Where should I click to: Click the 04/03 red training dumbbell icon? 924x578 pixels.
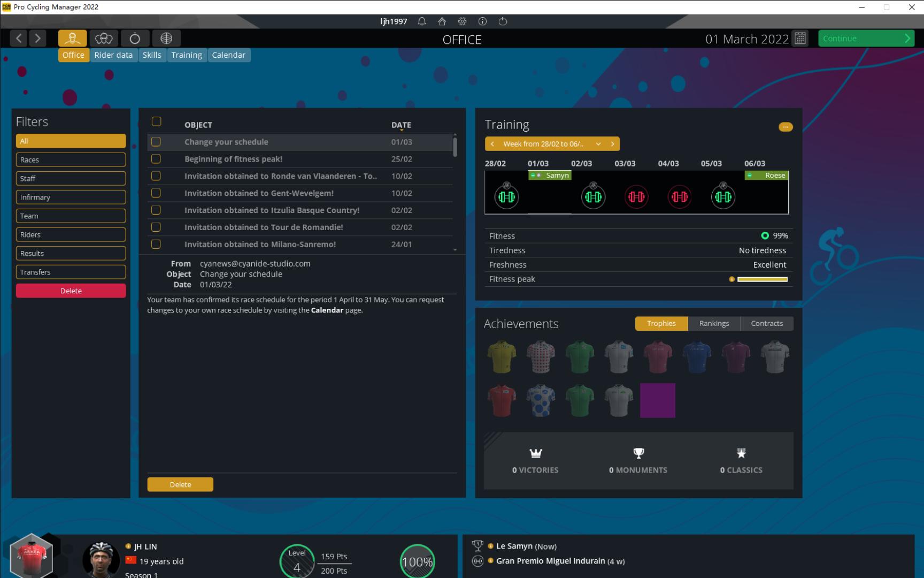click(x=680, y=196)
